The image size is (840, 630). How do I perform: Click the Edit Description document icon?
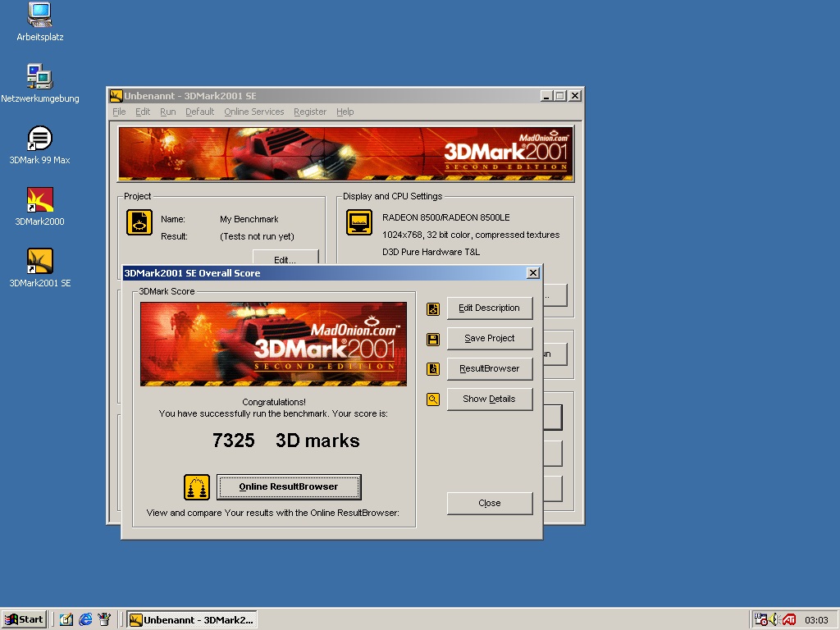[433, 309]
